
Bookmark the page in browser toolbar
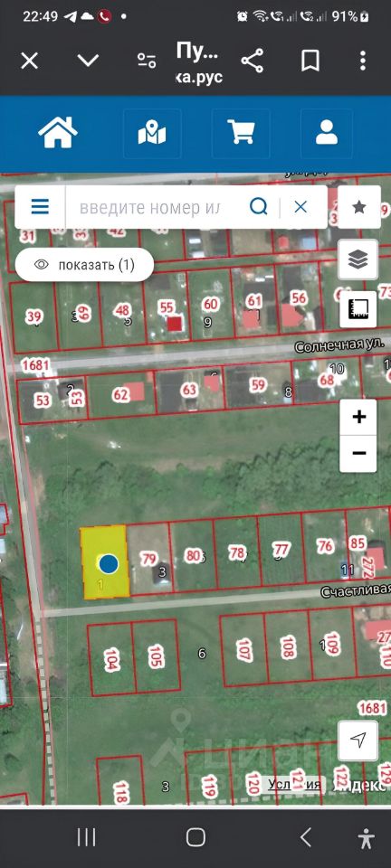[x=310, y=61]
